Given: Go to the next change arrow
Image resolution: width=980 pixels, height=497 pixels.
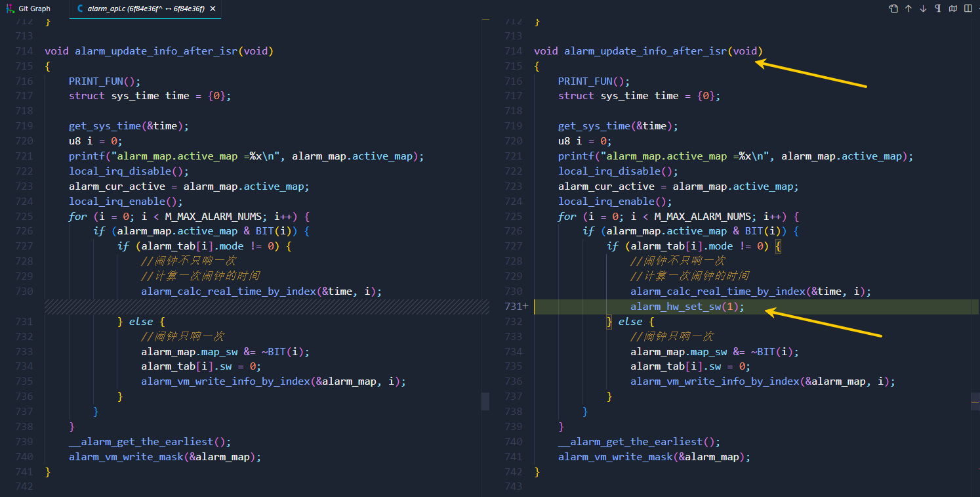Looking at the screenshot, I should [923, 9].
